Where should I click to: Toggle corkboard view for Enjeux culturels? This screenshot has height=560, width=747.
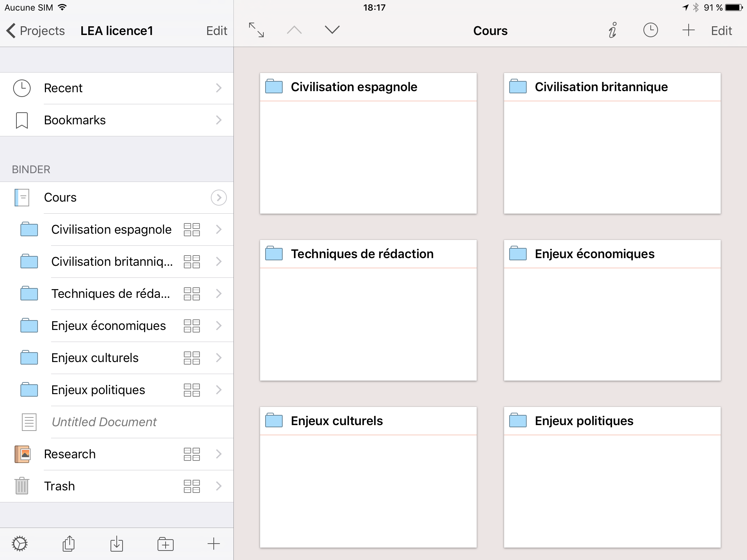[x=192, y=358]
